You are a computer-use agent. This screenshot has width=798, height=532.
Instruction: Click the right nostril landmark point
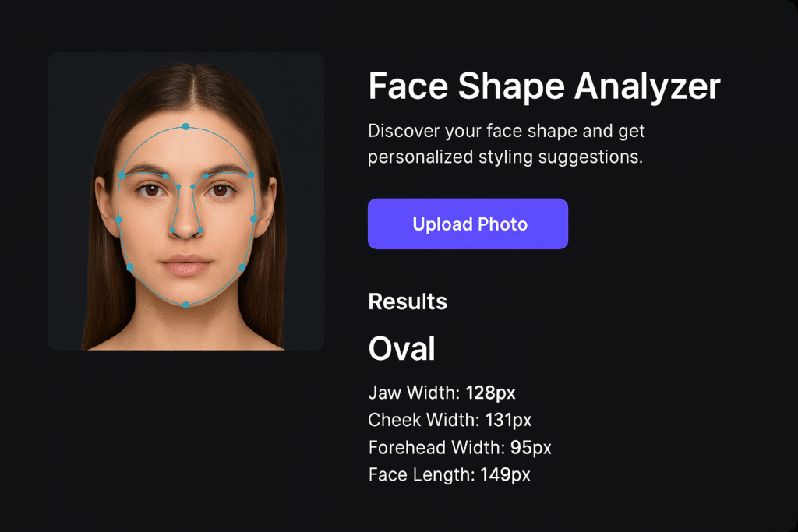point(202,231)
